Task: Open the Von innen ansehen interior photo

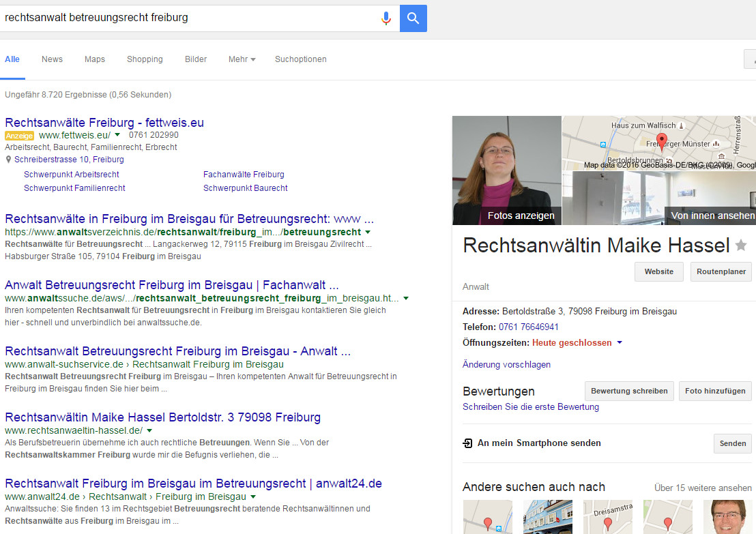Action: click(659, 198)
